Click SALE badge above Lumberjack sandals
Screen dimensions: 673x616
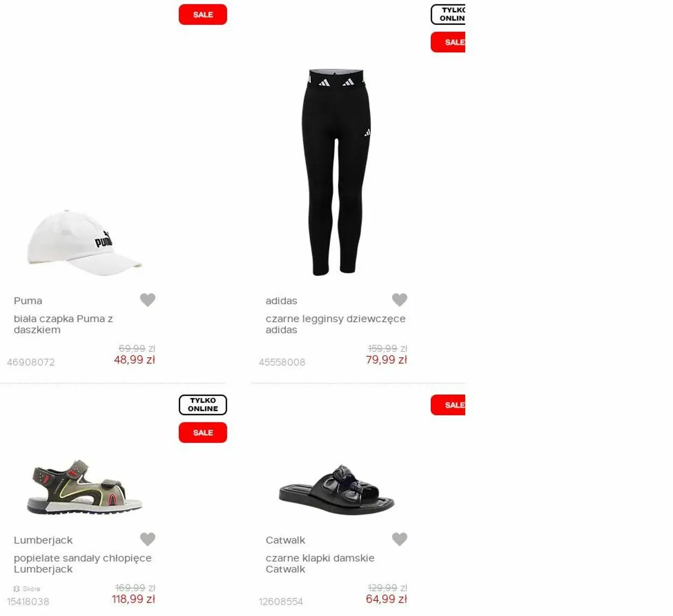click(203, 433)
